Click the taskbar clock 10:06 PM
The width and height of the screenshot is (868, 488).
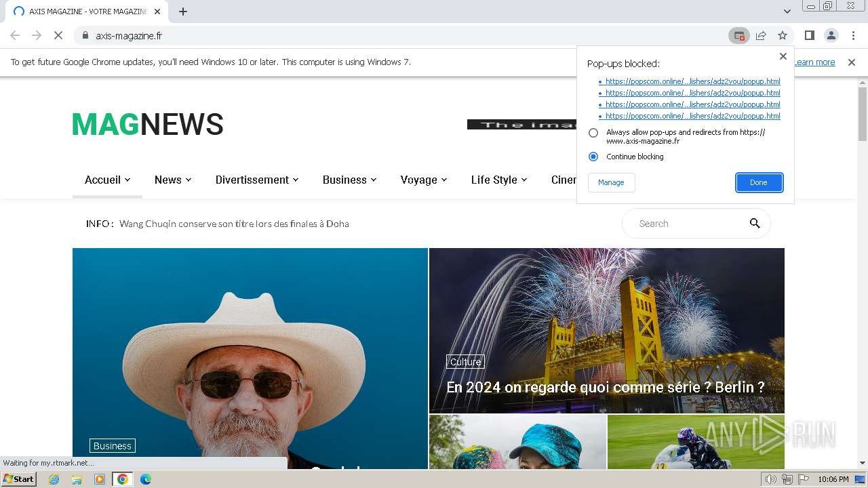click(x=833, y=479)
